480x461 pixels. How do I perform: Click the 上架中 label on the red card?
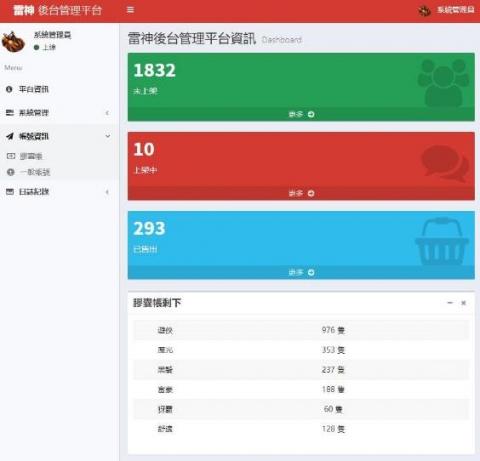click(x=145, y=170)
